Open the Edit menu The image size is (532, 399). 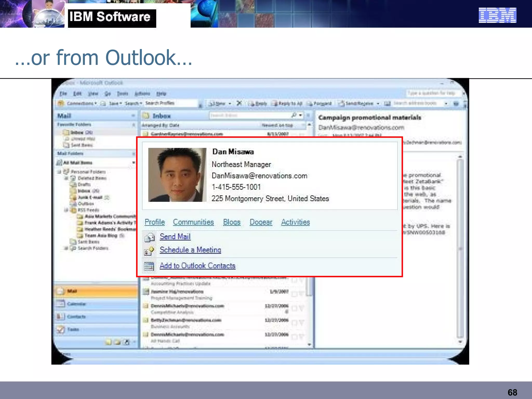tap(77, 93)
